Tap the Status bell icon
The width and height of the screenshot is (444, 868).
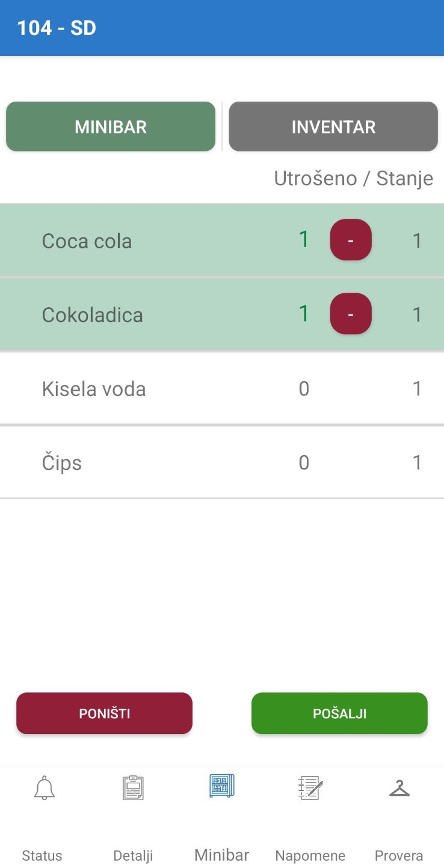pyautogui.click(x=44, y=787)
